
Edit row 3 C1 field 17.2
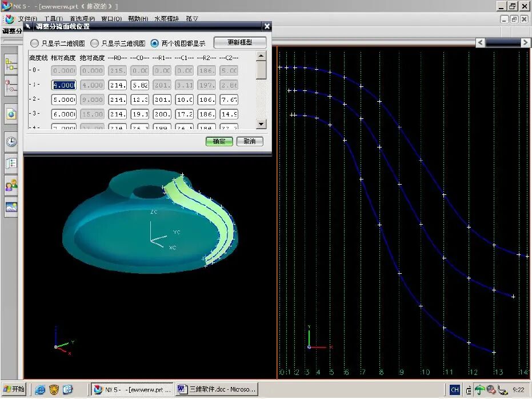click(x=185, y=114)
